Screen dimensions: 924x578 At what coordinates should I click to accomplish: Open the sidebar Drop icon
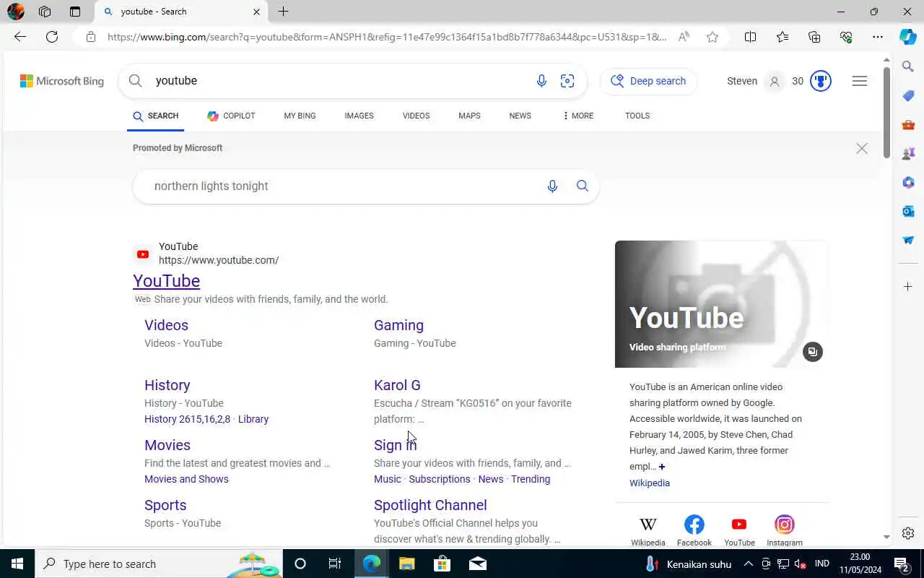tap(908, 240)
